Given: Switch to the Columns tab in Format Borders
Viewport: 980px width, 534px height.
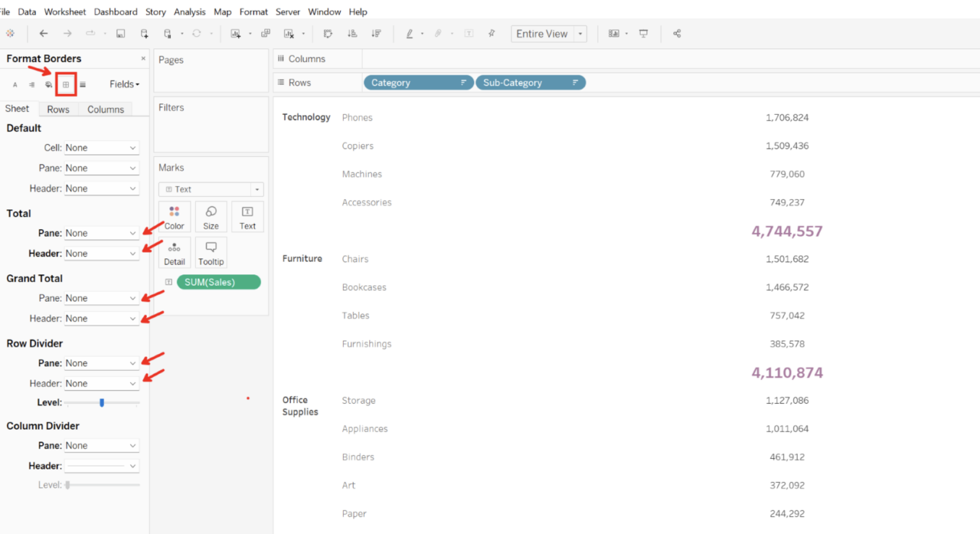Looking at the screenshot, I should coord(105,109).
